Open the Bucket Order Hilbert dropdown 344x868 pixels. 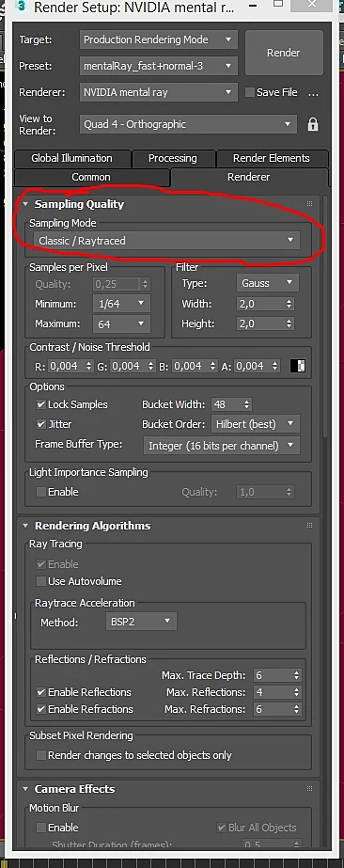255,424
